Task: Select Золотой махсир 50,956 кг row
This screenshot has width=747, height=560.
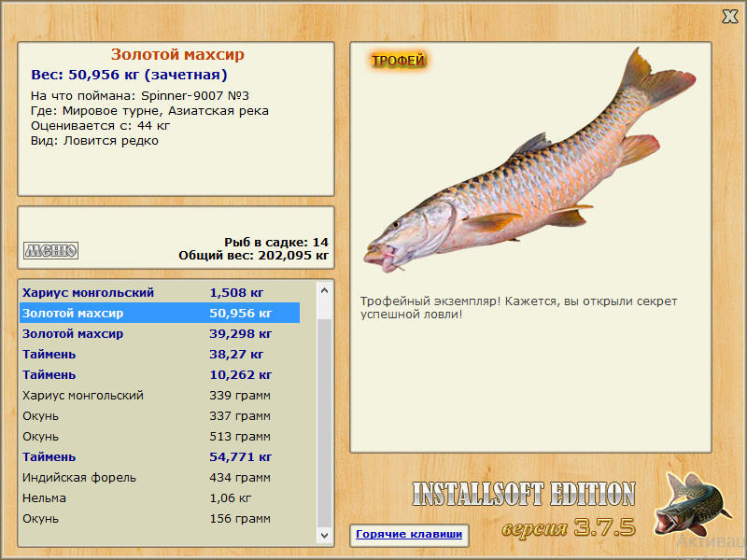Action: tap(160, 313)
